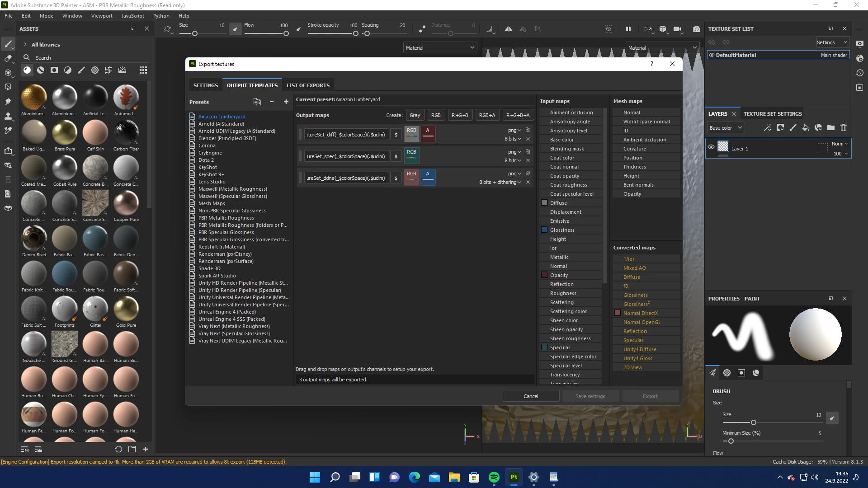This screenshot has height=488, width=868.
Task: Click the camera screenshot icon in the top toolbar
Action: point(697,29)
